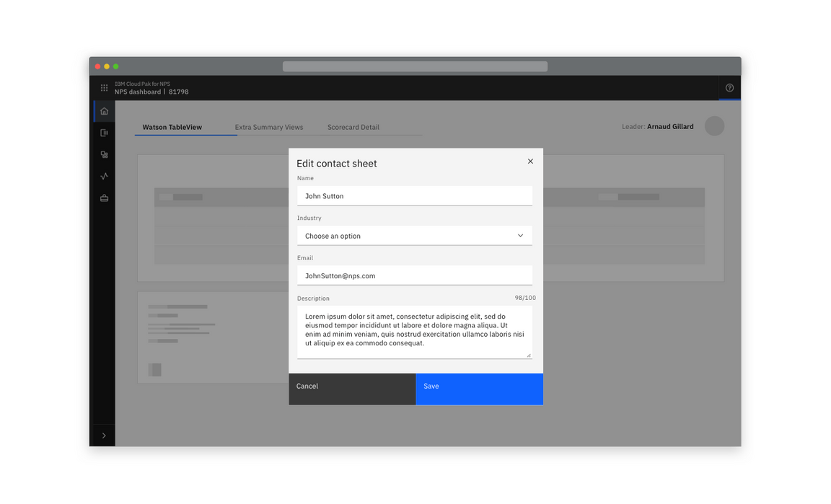Click Arnaud Gillard's profile avatar
831x504 pixels.
pyautogui.click(x=714, y=125)
